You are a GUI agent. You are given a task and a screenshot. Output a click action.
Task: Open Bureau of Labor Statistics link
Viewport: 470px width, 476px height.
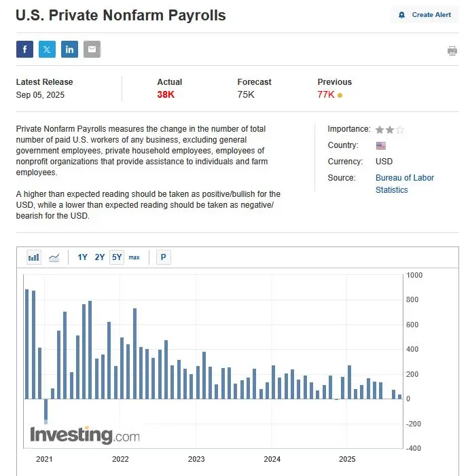click(x=404, y=183)
